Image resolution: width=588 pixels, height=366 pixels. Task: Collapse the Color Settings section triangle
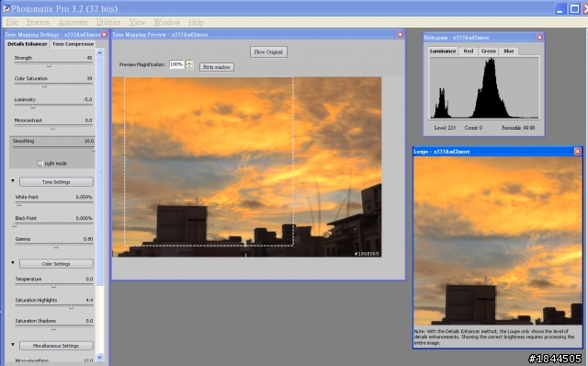(x=13, y=263)
